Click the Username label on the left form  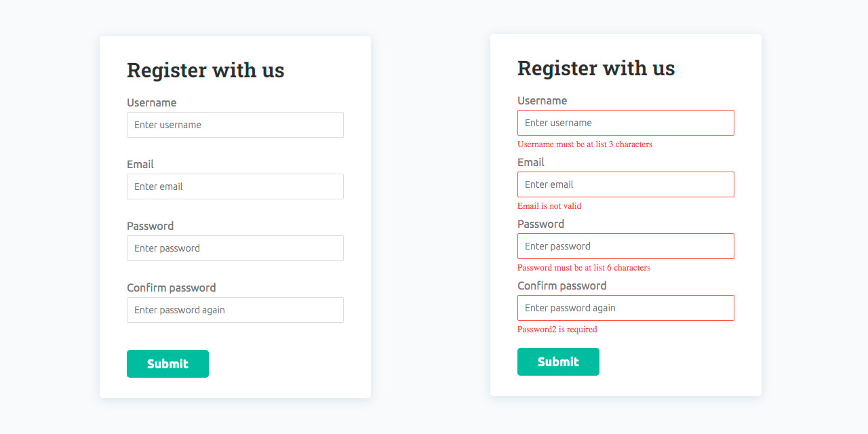(x=151, y=102)
